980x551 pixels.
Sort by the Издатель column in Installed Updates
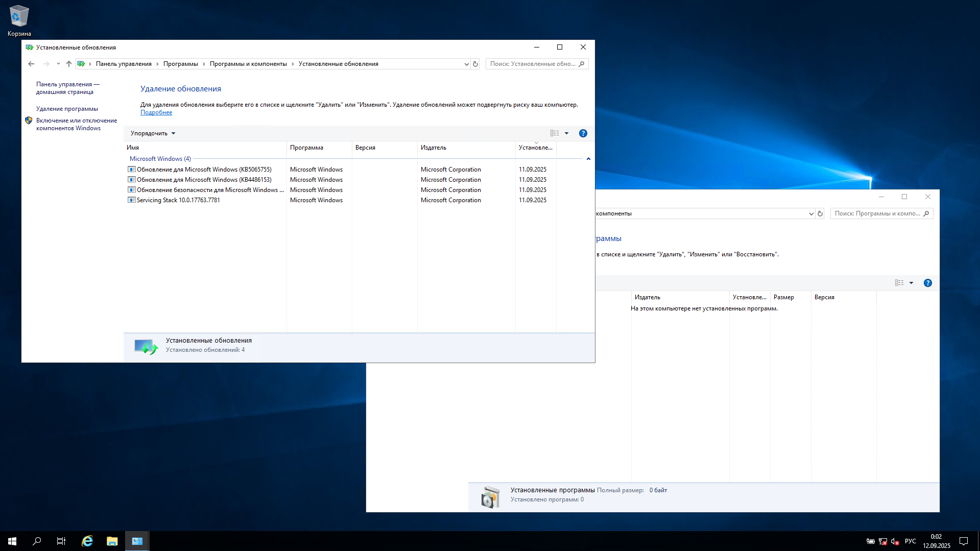pyautogui.click(x=466, y=148)
